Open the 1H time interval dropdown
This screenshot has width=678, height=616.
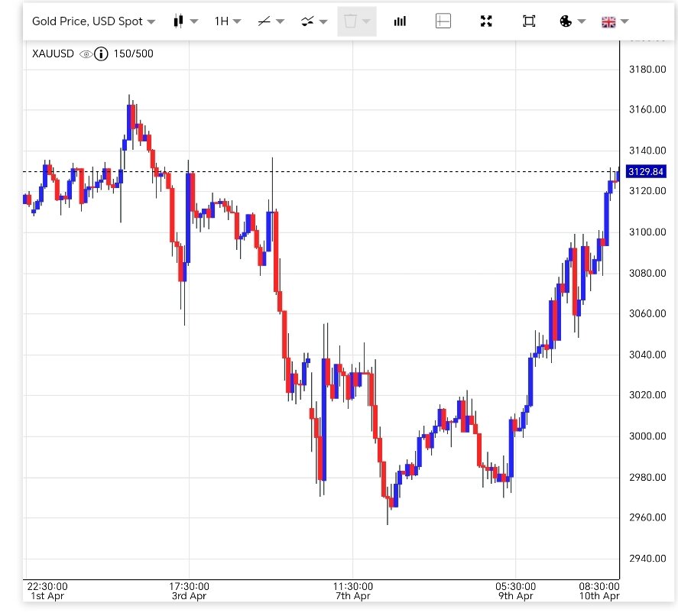[x=227, y=21]
